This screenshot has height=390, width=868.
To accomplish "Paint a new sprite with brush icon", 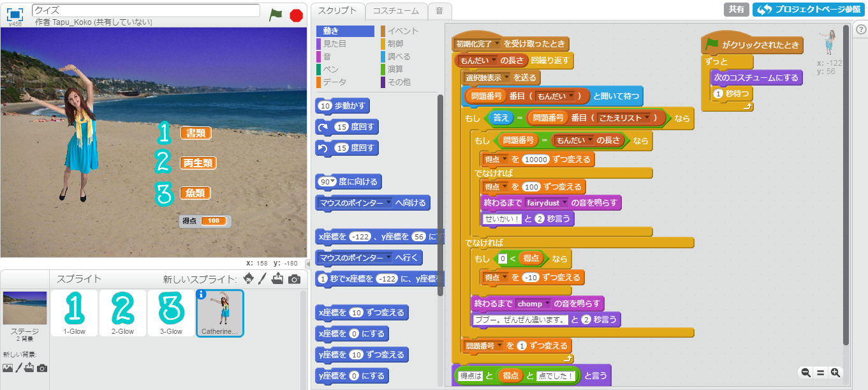I will [x=263, y=279].
